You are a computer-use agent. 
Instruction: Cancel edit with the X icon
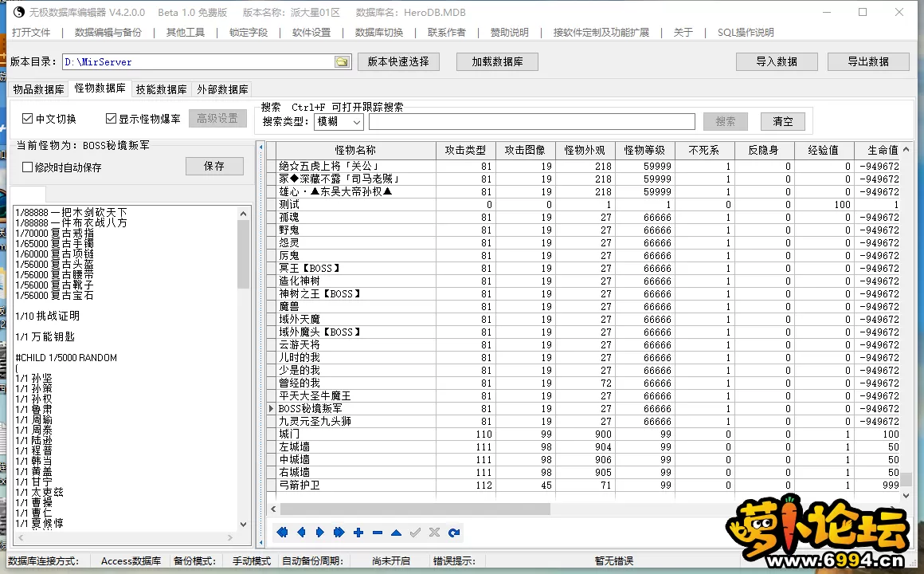click(434, 533)
